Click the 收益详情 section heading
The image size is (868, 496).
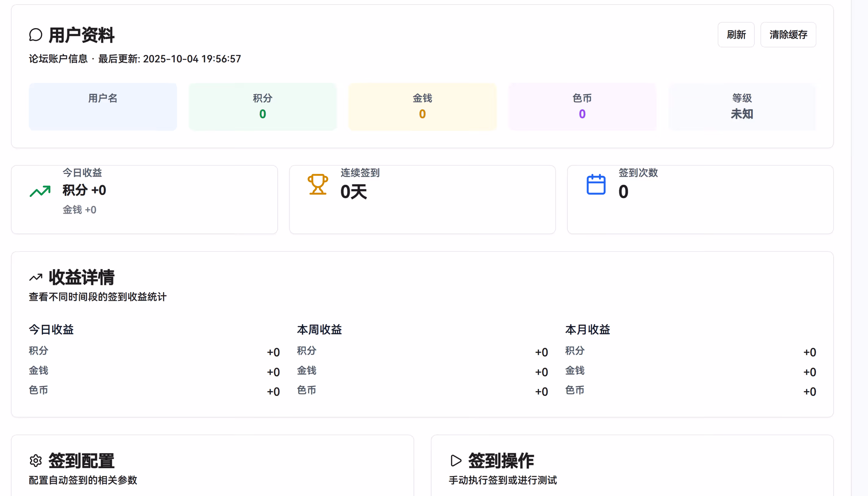(x=81, y=277)
